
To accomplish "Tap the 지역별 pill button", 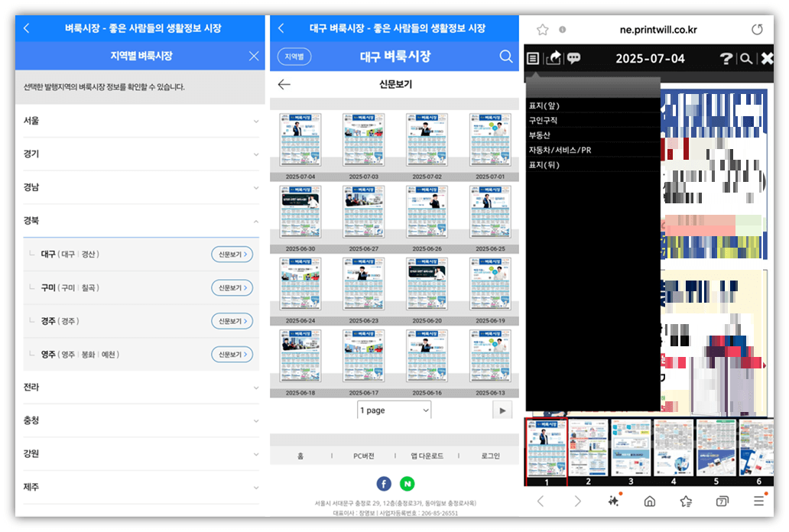I will (294, 57).
